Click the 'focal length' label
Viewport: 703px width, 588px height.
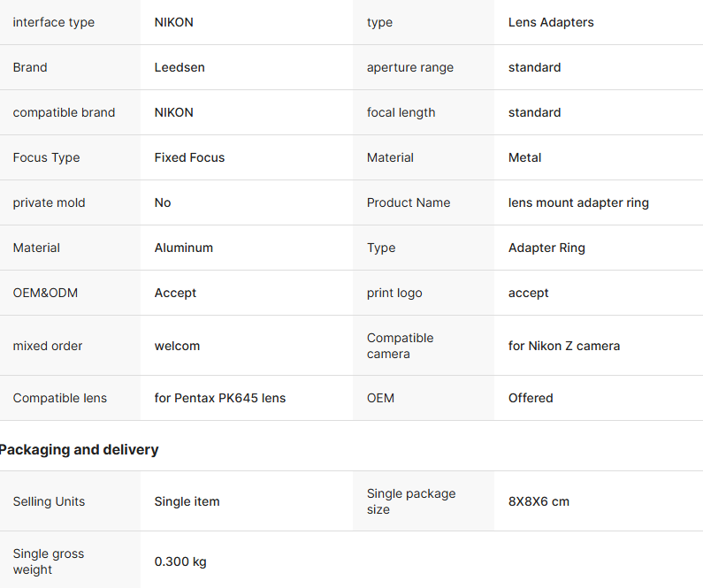401,112
